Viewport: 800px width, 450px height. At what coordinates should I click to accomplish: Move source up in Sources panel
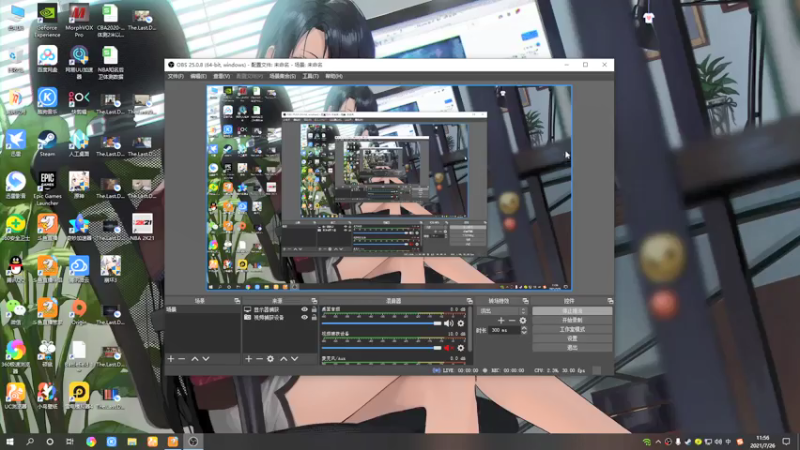(x=284, y=359)
